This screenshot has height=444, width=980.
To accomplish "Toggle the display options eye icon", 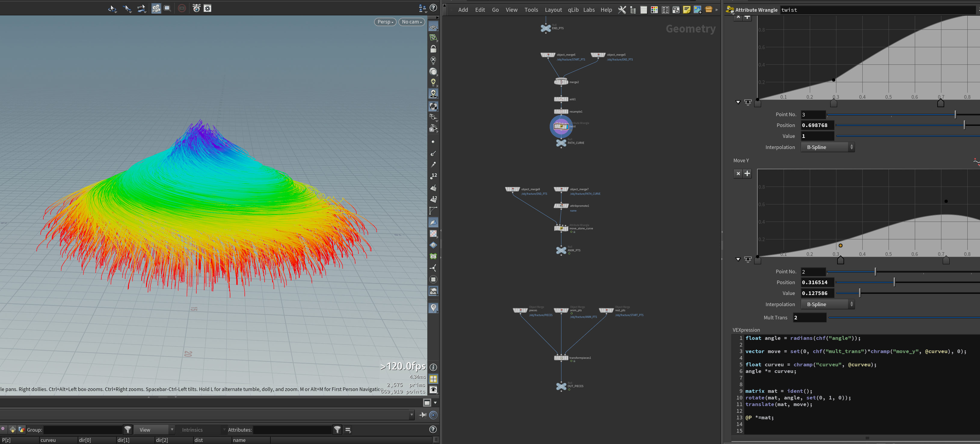I will (x=433, y=390).
